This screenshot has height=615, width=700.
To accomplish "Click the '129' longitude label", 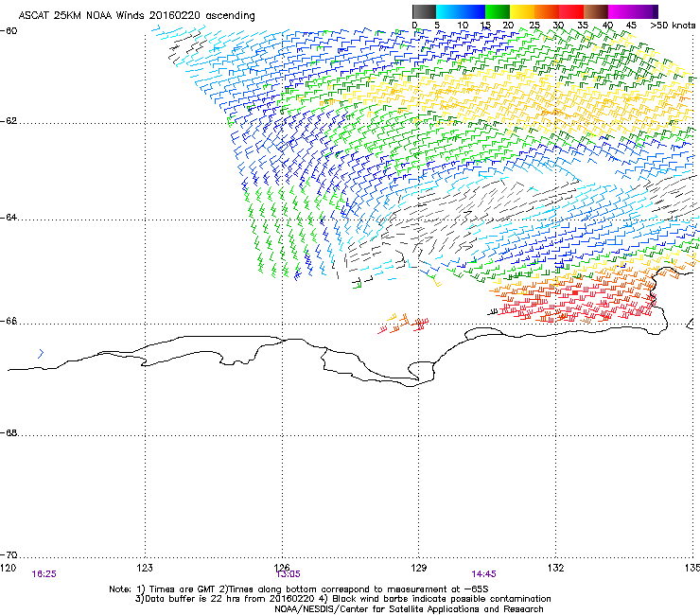I will click(x=419, y=568).
